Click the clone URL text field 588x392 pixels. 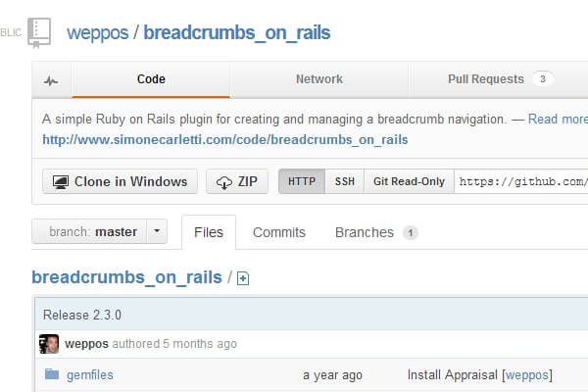pos(521,181)
